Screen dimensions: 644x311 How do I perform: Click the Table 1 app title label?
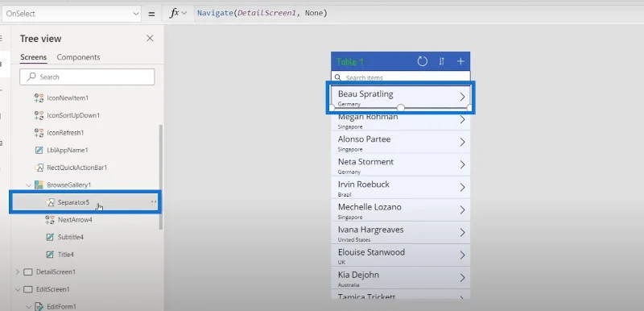(350, 61)
